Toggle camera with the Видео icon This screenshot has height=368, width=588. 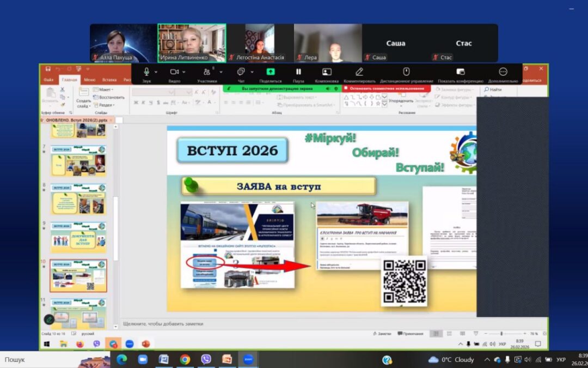click(x=174, y=72)
